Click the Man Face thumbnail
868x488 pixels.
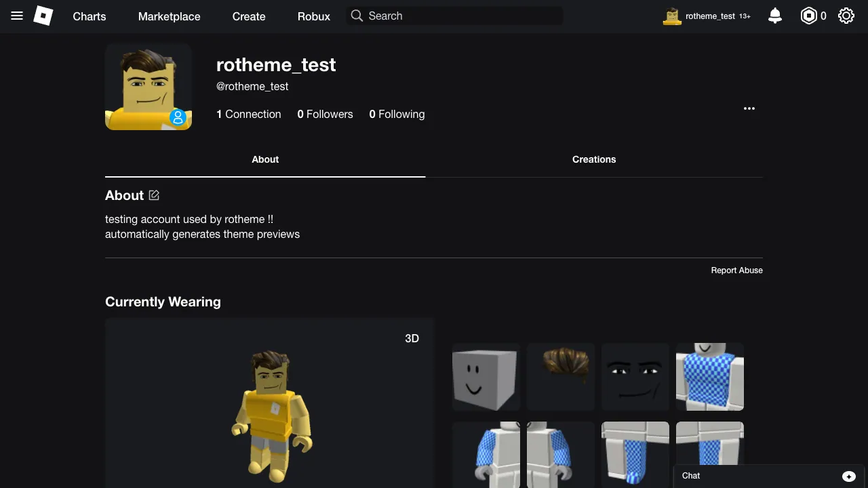coord(635,377)
